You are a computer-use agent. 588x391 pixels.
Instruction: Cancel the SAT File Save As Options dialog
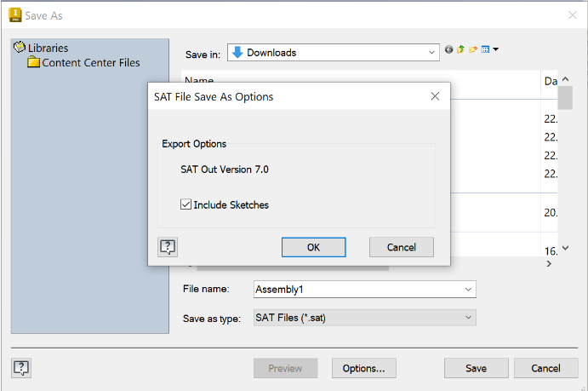click(x=401, y=247)
